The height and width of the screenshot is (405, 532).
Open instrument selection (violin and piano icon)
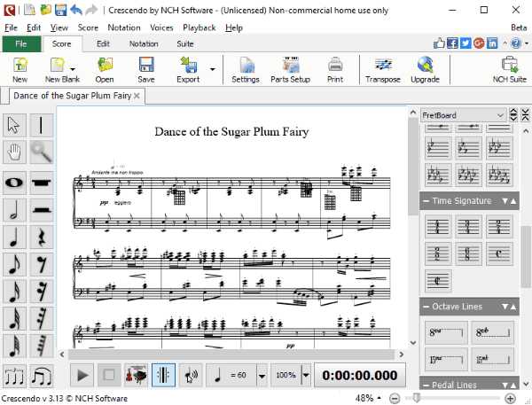coord(136,375)
